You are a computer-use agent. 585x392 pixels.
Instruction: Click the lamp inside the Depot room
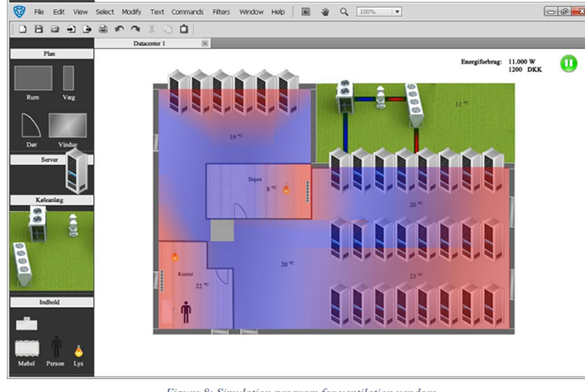click(x=286, y=189)
